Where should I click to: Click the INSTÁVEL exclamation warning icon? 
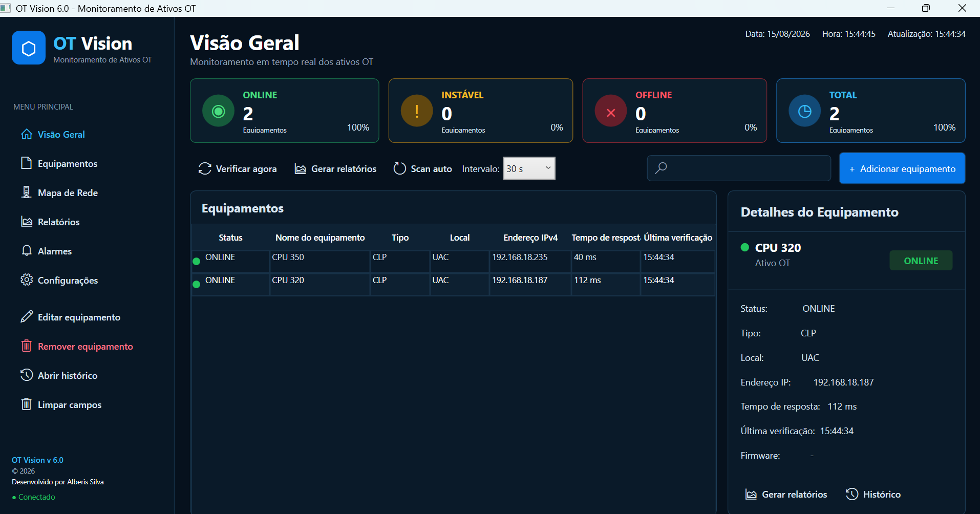tap(417, 111)
